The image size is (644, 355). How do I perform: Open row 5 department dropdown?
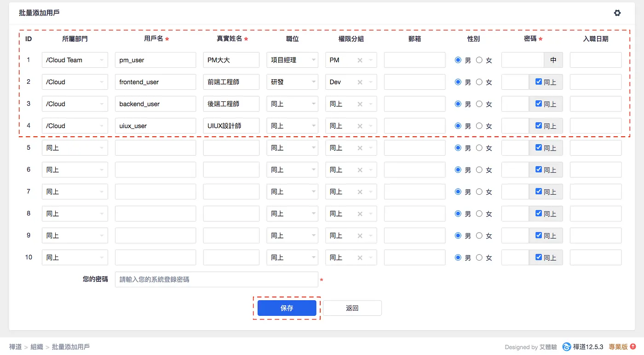75,148
